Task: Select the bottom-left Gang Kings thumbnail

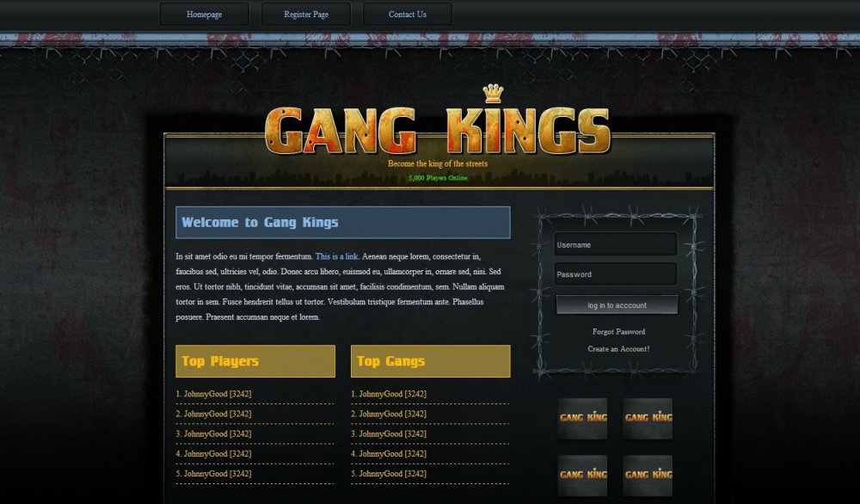Action: (582, 475)
